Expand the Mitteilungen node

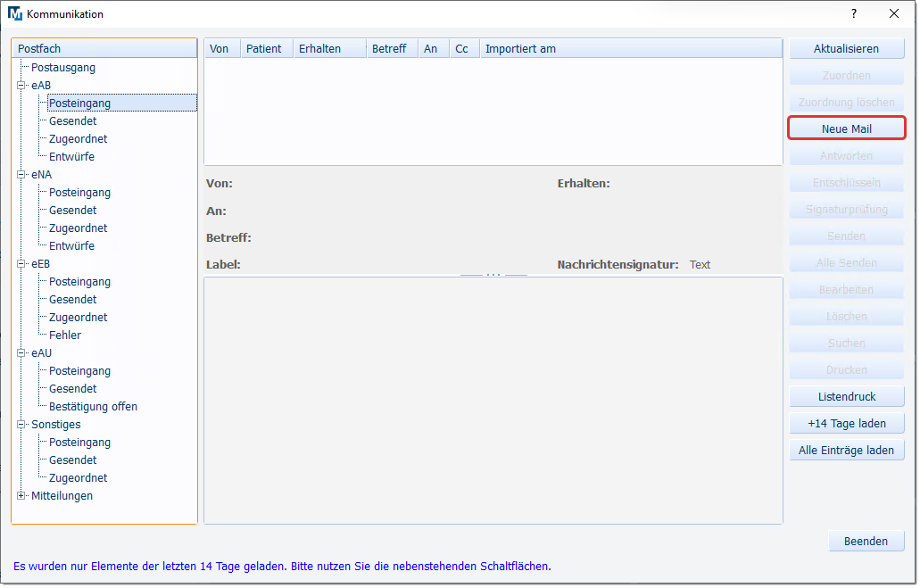click(x=21, y=496)
